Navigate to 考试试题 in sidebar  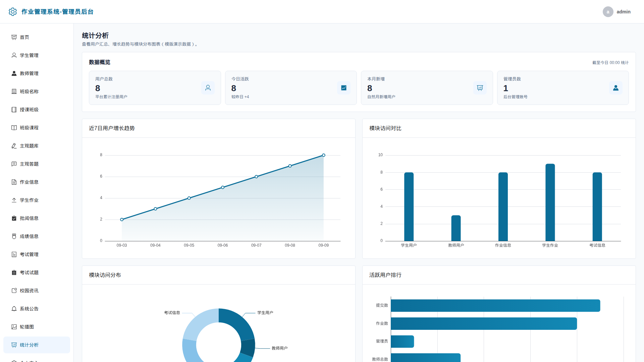pos(37,273)
